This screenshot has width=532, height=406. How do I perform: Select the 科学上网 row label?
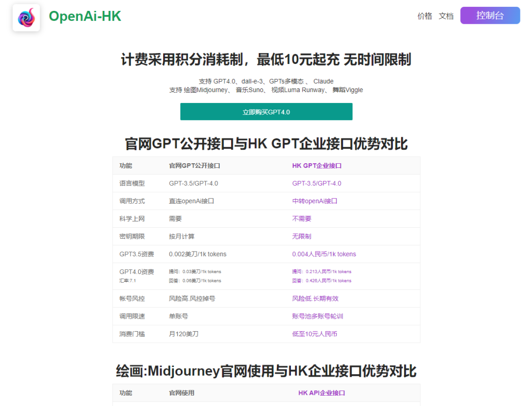pyautogui.click(x=132, y=219)
